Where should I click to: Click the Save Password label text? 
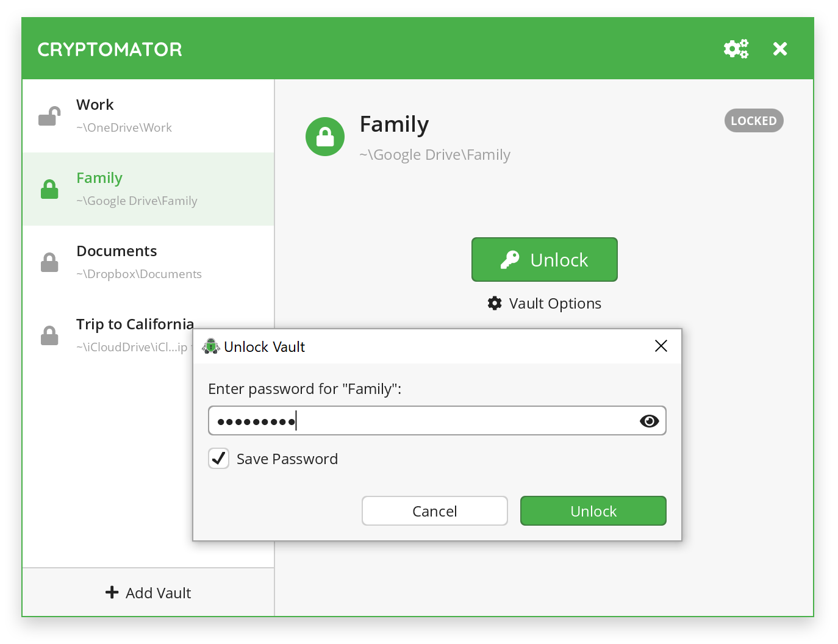tap(287, 459)
